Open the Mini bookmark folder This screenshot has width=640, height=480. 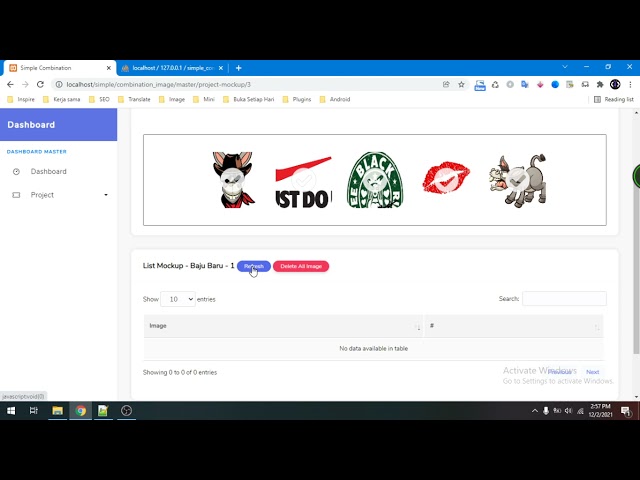coord(204,99)
